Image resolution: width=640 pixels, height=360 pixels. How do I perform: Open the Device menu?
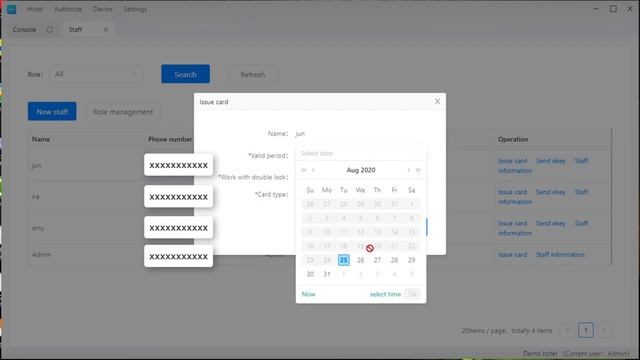pyautogui.click(x=102, y=9)
